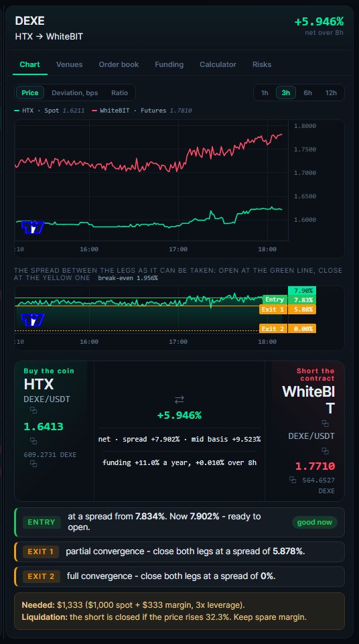The height and width of the screenshot is (644, 359).
Task: Click the swap arrows icon above +5.946%
Action: 179,399
